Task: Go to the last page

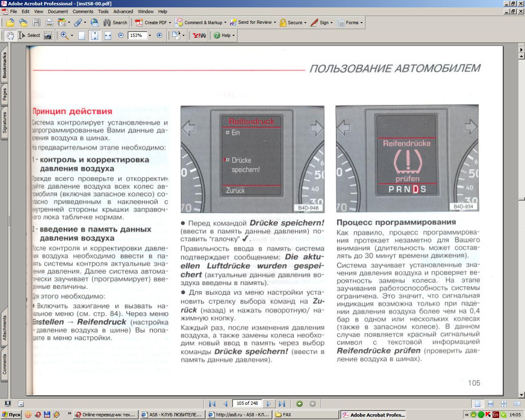Action: pos(282,404)
